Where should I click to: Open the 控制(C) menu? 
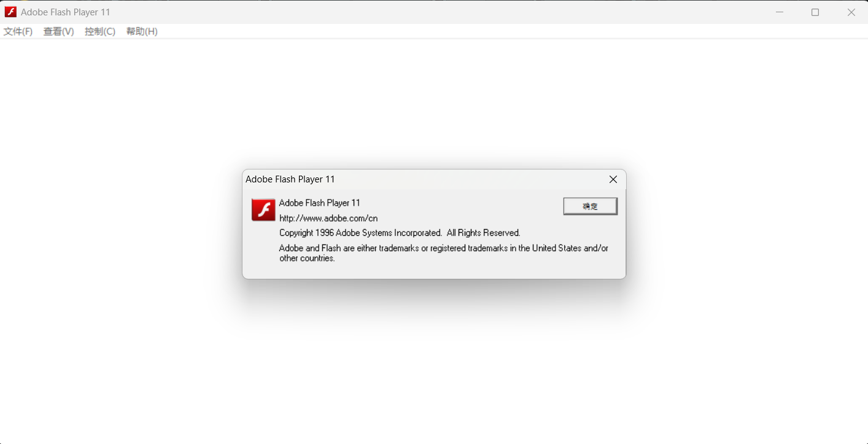(x=100, y=31)
